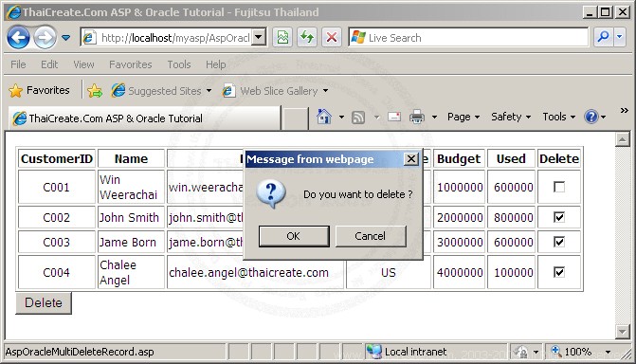This screenshot has width=636, height=364.
Task: Close the Message from webpage dialog
Action: click(x=410, y=158)
